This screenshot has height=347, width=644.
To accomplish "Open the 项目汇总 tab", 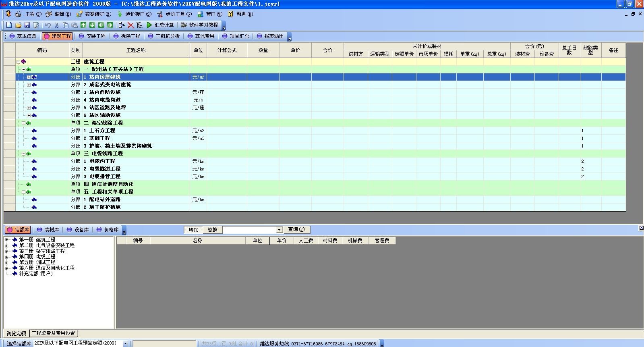I will [x=236, y=36].
